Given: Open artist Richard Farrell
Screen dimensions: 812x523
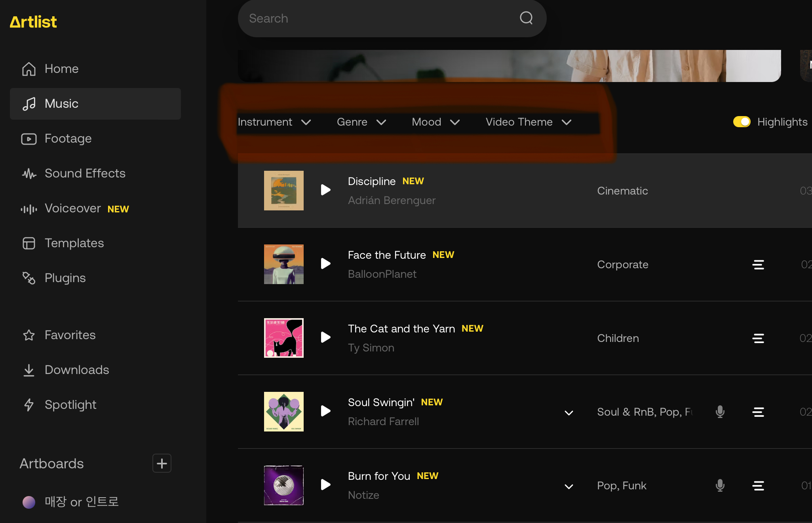Looking at the screenshot, I should [383, 422].
